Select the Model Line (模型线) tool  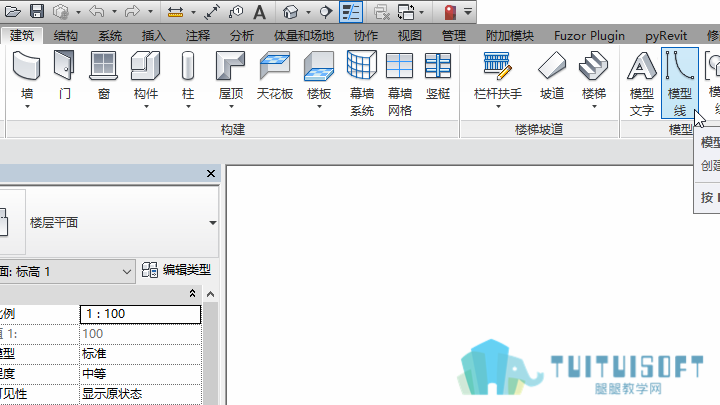coord(680,84)
